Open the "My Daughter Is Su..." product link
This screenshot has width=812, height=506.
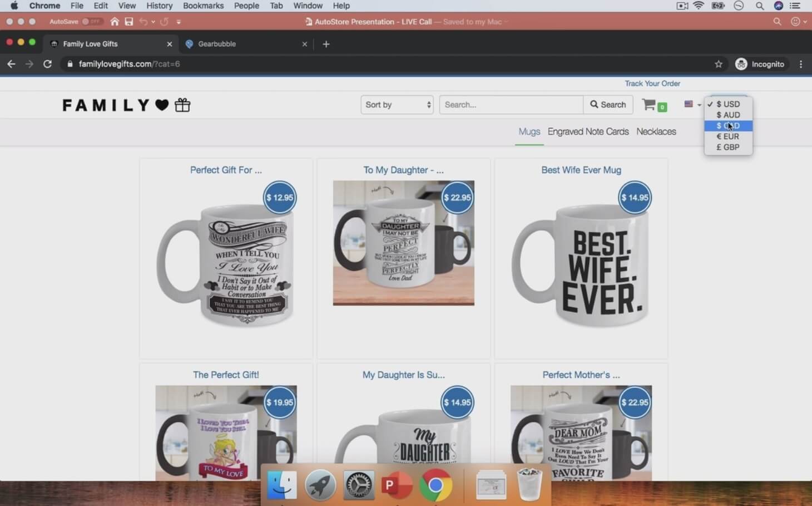(x=404, y=375)
